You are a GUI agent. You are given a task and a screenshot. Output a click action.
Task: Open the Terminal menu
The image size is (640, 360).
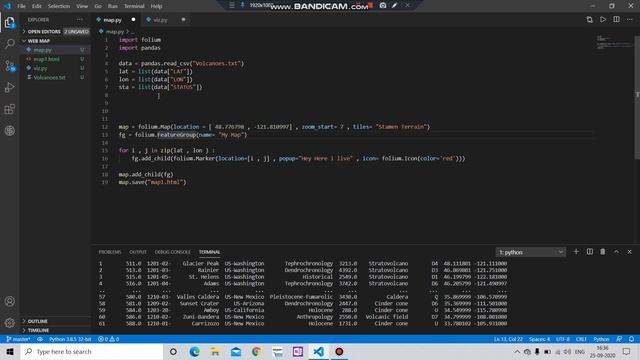point(134,6)
